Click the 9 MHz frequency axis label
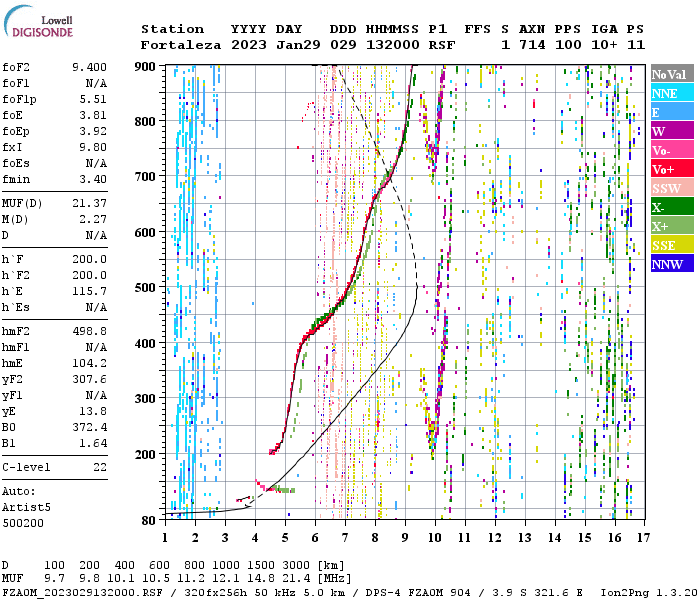Viewport: 700px width, 600px height. pyautogui.click(x=405, y=538)
